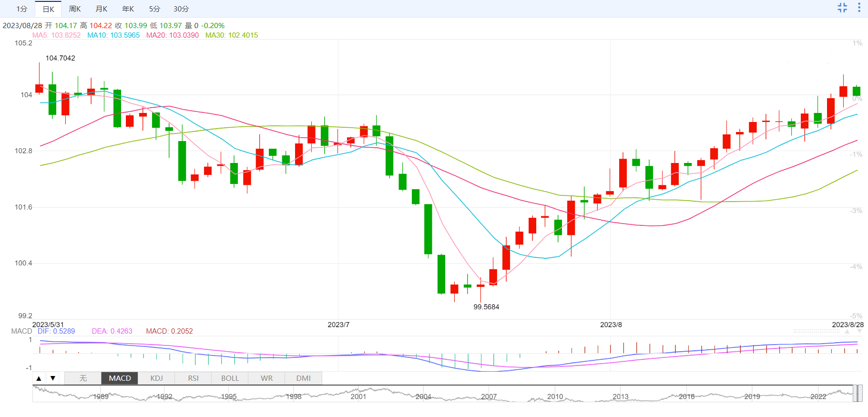This screenshot has width=868, height=417.
Task: Switch to the 5分 chart view
Action: coord(154,9)
